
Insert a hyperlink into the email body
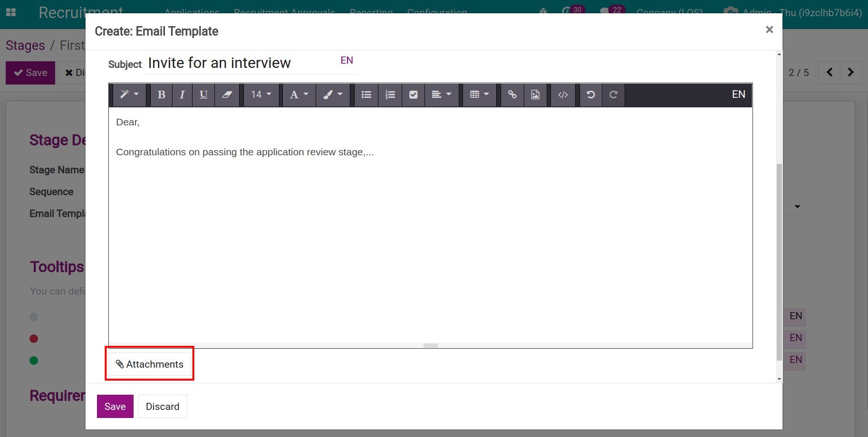click(x=512, y=95)
